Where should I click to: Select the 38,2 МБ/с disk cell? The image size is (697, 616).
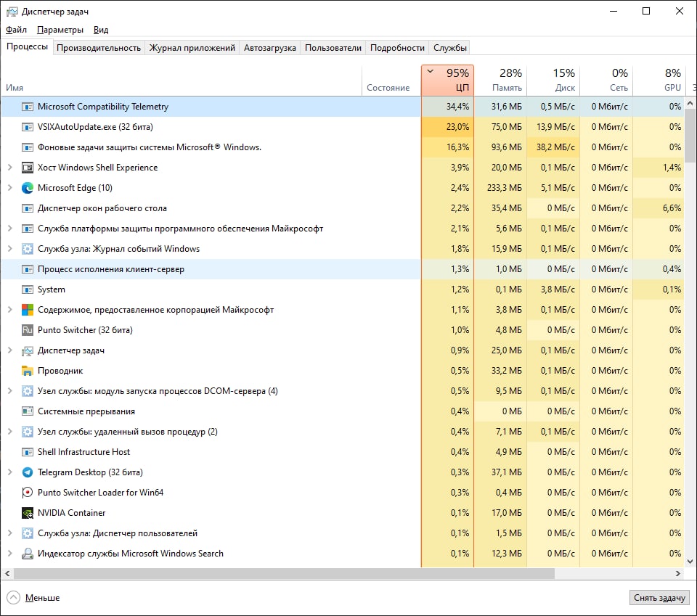click(x=553, y=147)
